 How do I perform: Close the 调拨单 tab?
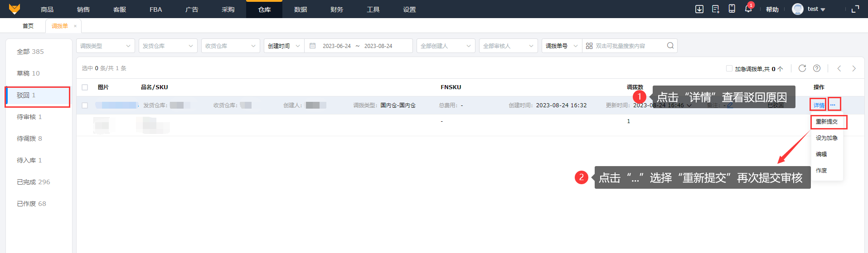pyautogui.click(x=75, y=26)
